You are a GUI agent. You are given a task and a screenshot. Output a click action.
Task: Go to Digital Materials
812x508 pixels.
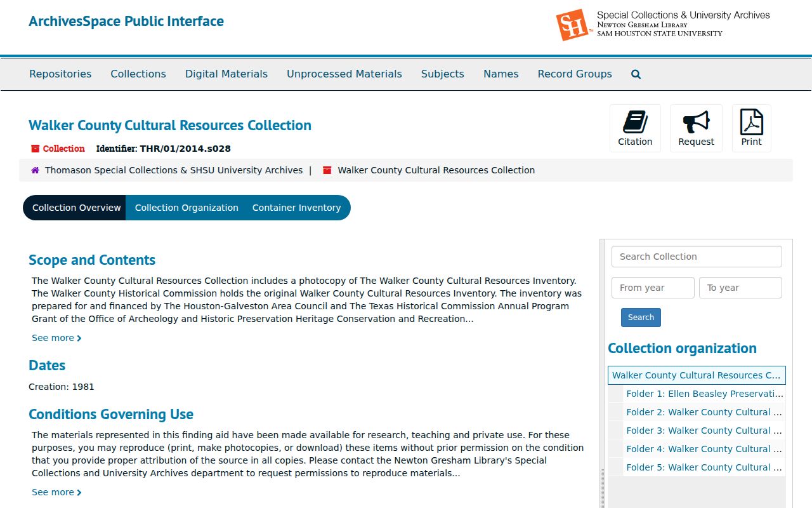[x=226, y=74]
